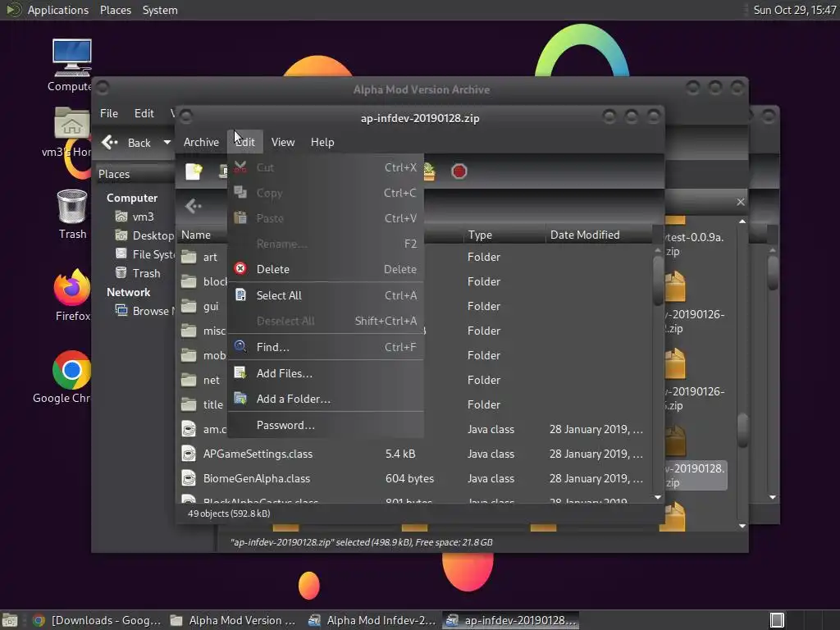This screenshot has height=630, width=840.
Task: Select the BiomeGenAlpha.class file name
Action: [257, 478]
